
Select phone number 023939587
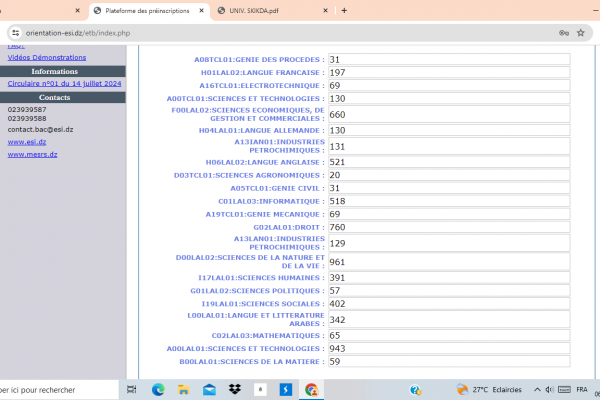pos(27,109)
